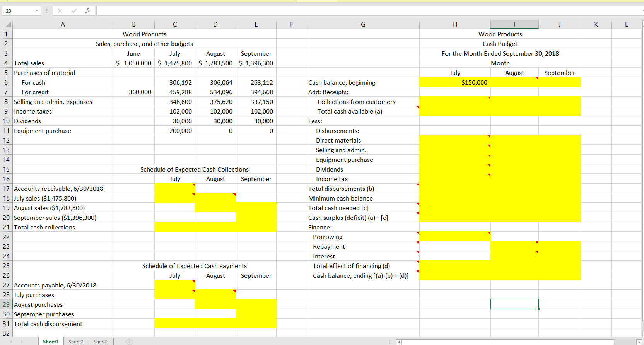Click the 'Minimum cash balance' label
644x345 pixels.
[x=340, y=198]
